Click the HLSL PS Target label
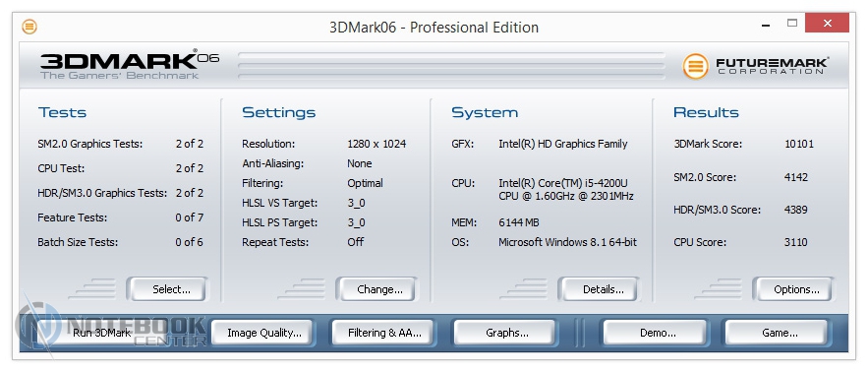This screenshot has width=868, height=372. point(279,222)
